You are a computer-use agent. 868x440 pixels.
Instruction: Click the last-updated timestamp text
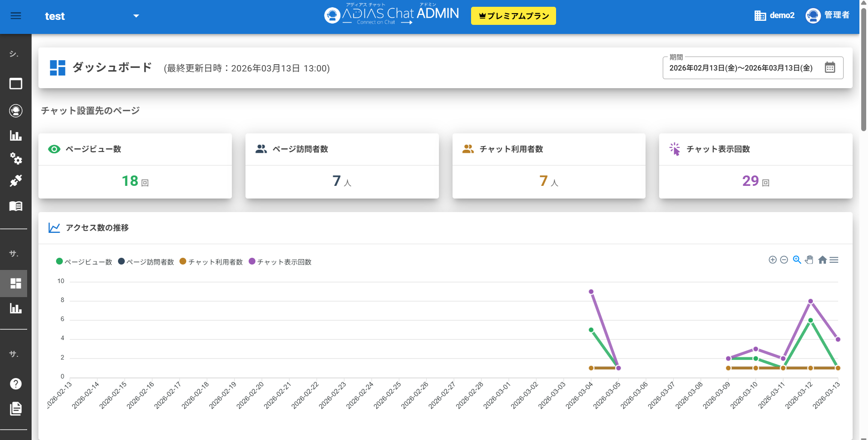coord(247,68)
